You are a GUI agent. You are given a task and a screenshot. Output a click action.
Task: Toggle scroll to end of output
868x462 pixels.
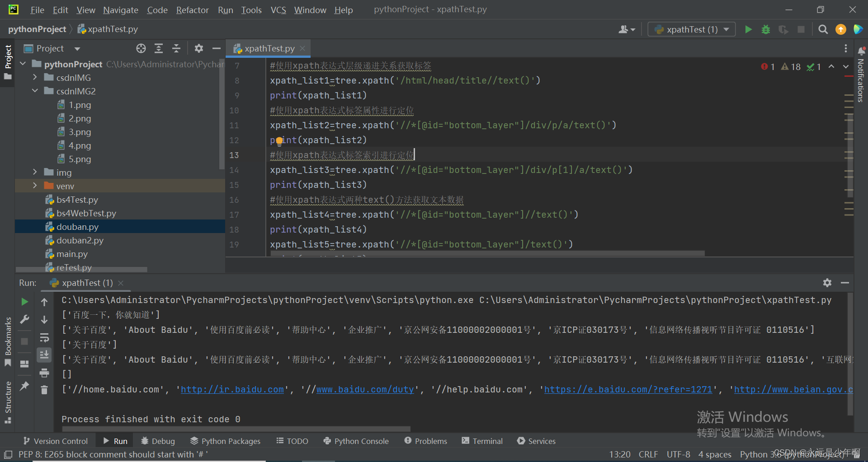[x=44, y=355]
